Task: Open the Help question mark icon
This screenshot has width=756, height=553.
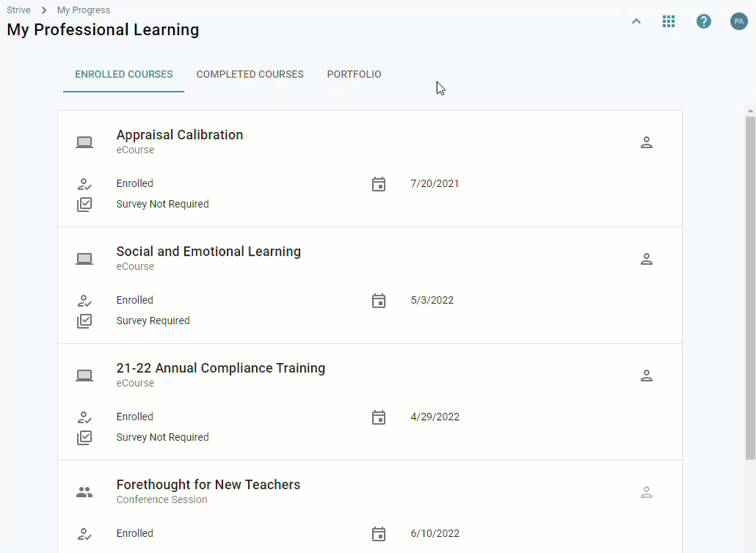Action: pyautogui.click(x=704, y=21)
